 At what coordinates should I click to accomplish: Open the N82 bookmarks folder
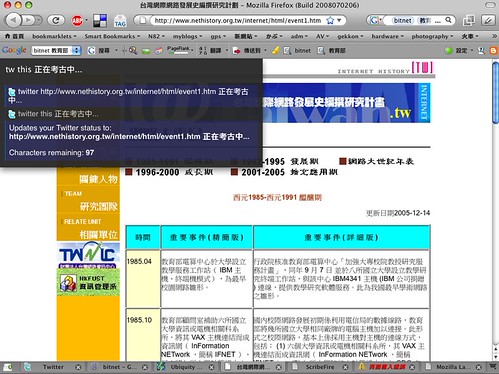pyautogui.click(x=156, y=36)
